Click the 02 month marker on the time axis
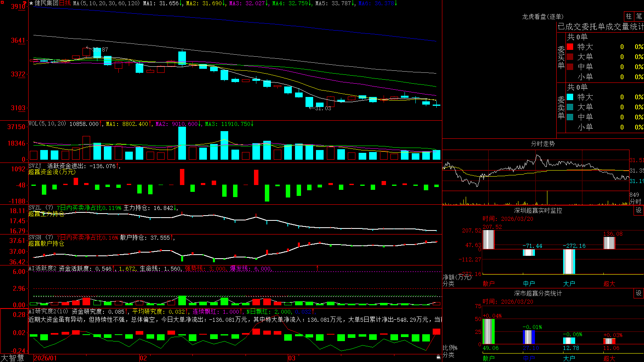This screenshot has width=644, height=362. click(143, 358)
